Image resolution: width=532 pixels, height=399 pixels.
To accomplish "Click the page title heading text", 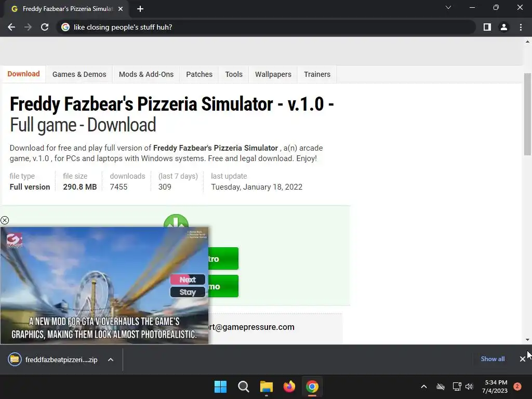I will (171, 114).
